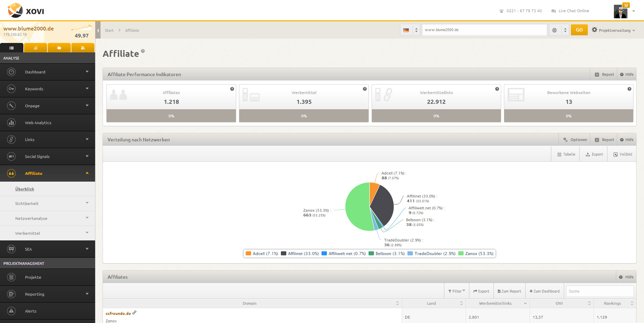The width and height of the screenshot is (644, 323).
Task: Click the Social Signals megaphone icon
Action: click(x=12, y=157)
